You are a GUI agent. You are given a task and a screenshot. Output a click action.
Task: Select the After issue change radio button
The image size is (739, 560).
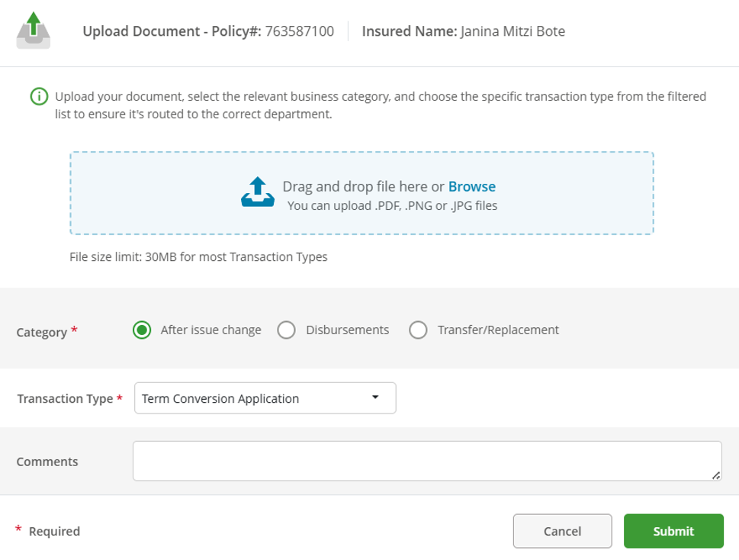point(141,330)
